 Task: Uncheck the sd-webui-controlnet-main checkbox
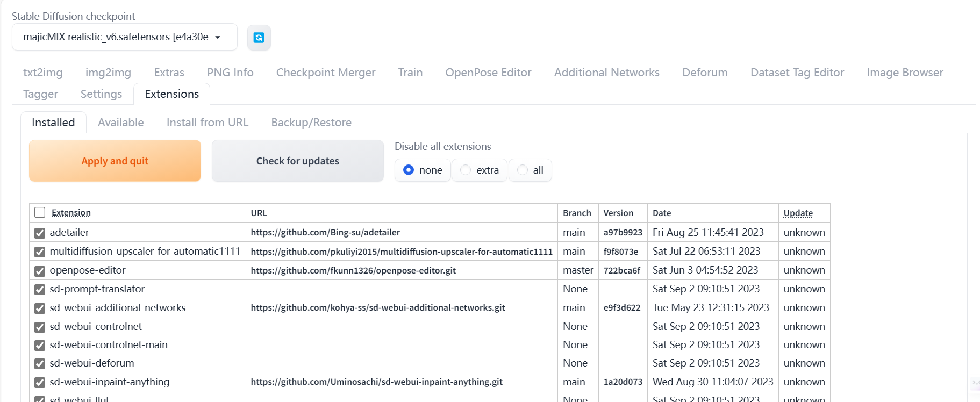pyautogui.click(x=40, y=345)
